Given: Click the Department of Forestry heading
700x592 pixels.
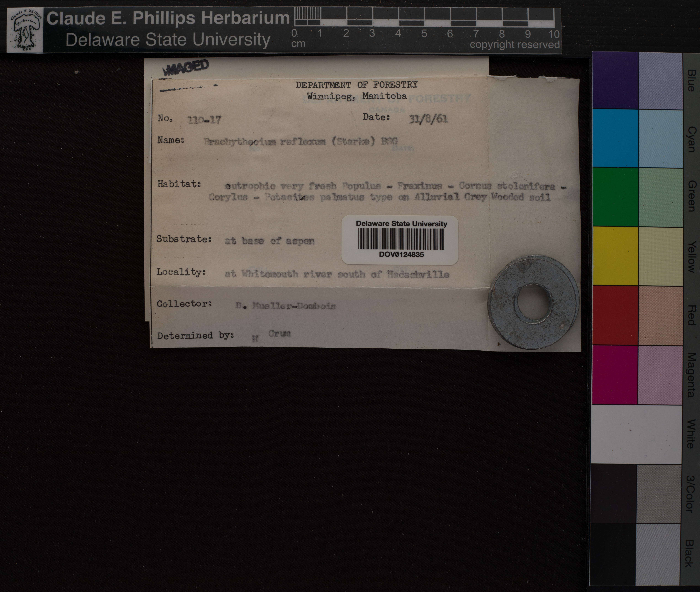Looking at the screenshot, I should coord(356,85).
